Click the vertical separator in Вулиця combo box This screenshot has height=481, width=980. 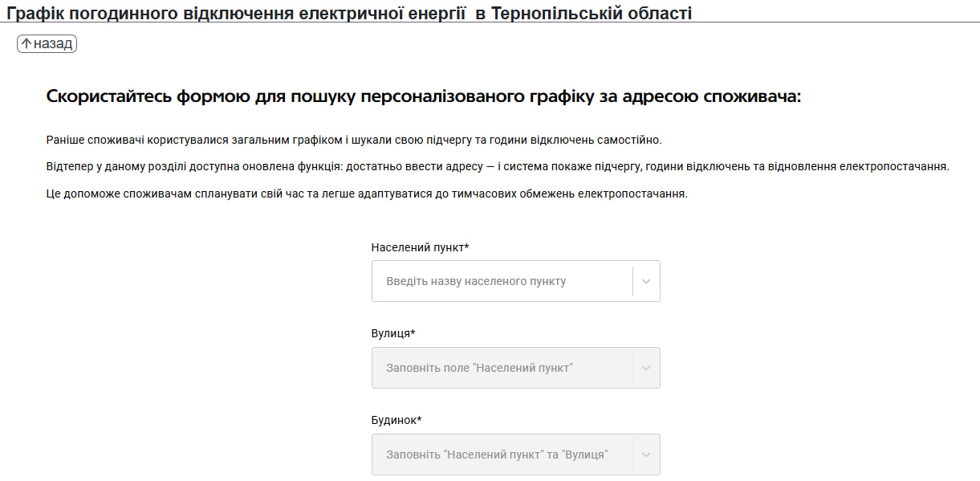tap(632, 368)
